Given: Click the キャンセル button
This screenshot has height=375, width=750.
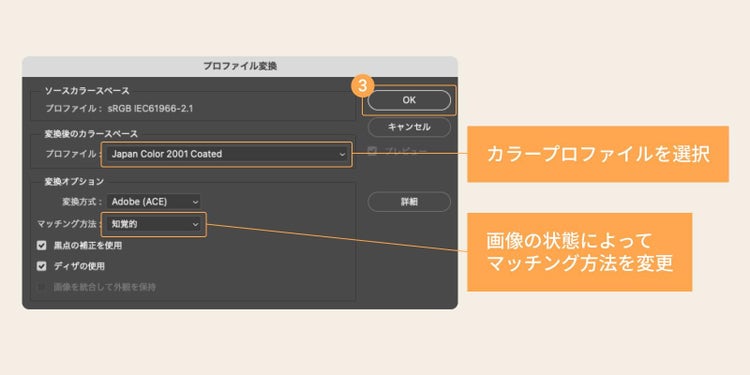Looking at the screenshot, I should tap(409, 127).
